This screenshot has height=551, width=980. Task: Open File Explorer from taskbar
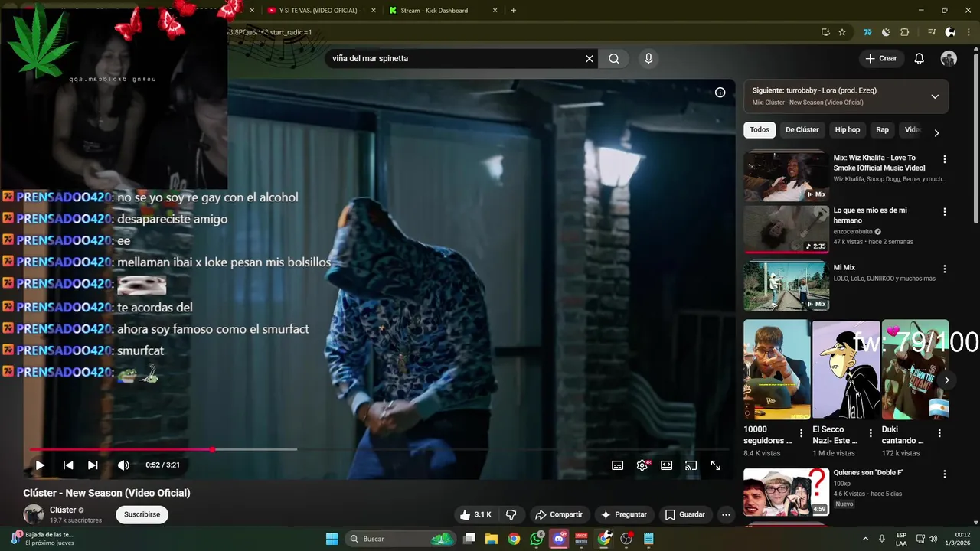(x=492, y=539)
